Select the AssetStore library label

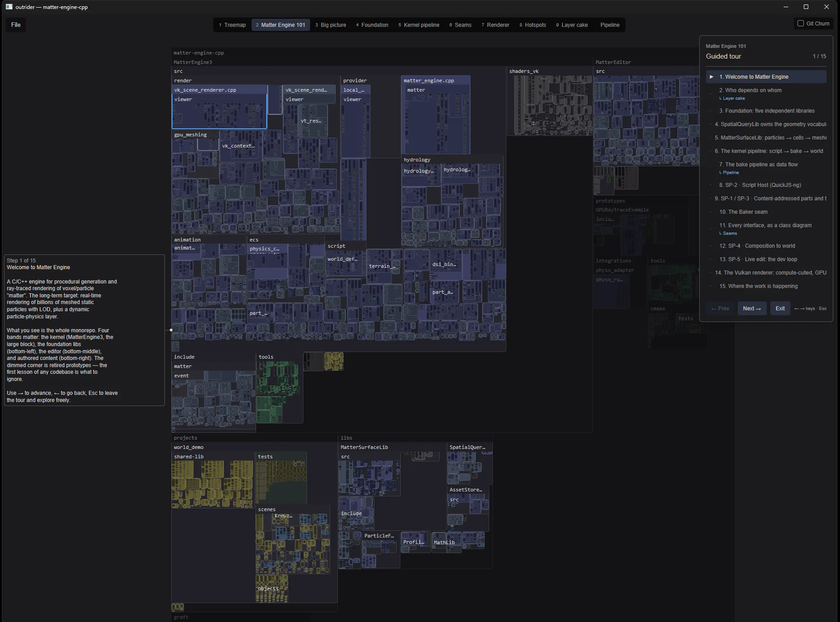(x=466, y=490)
